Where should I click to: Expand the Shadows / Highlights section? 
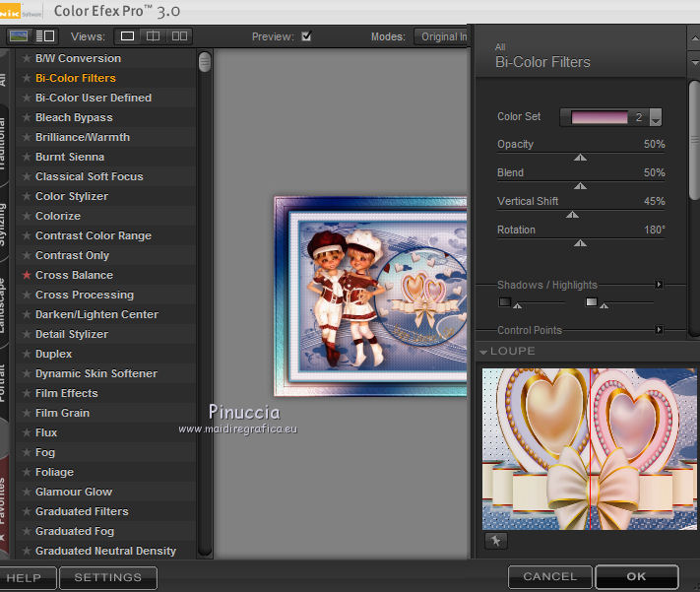(x=659, y=284)
